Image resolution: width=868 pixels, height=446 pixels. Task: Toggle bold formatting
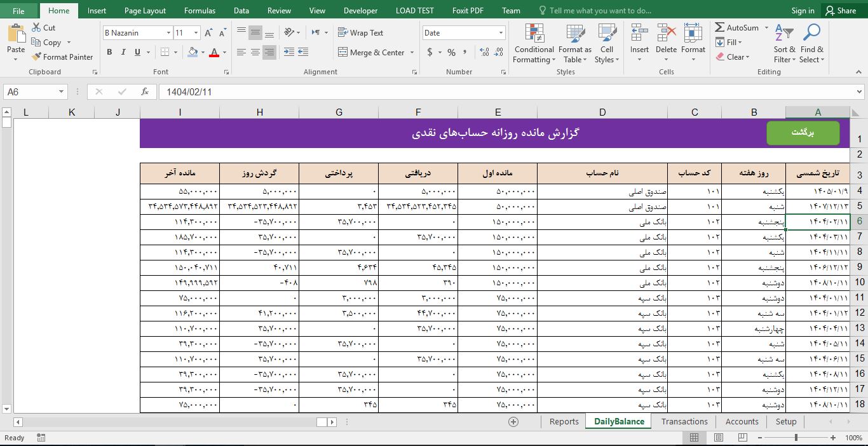(x=109, y=51)
